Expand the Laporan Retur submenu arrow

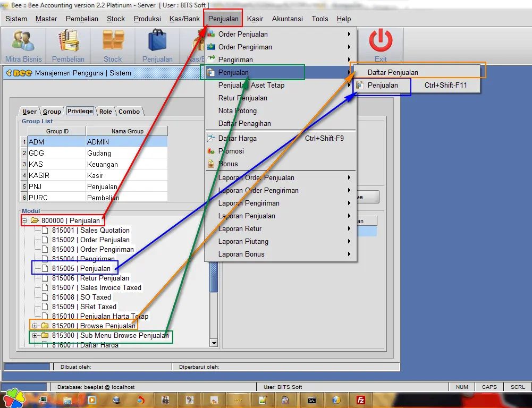[349, 228]
